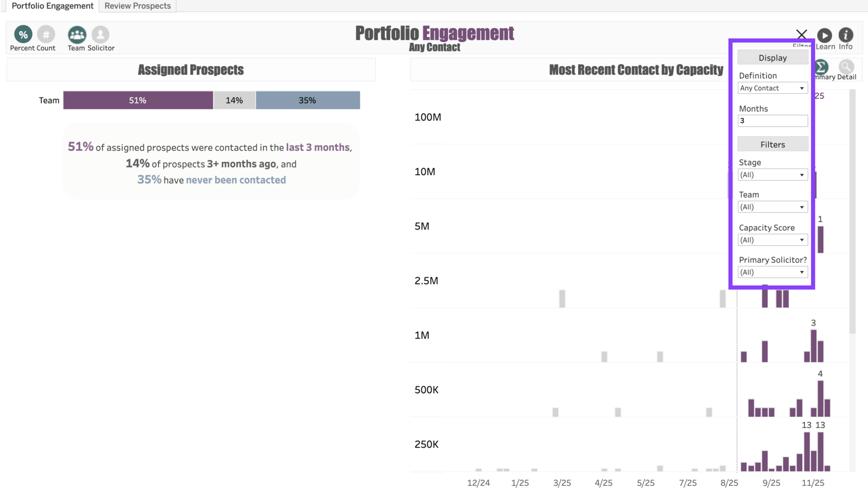Show the Detail magnifier view
Viewport: 868px width, 492px height.
click(846, 67)
